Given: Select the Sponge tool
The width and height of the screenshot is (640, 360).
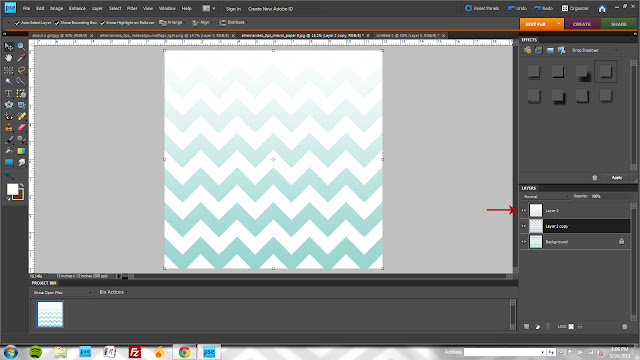Looking at the screenshot, I should tap(9, 175).
